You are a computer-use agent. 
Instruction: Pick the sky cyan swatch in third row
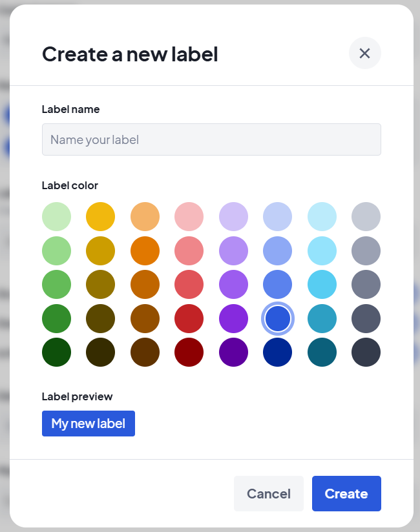(x=322, y=284)
